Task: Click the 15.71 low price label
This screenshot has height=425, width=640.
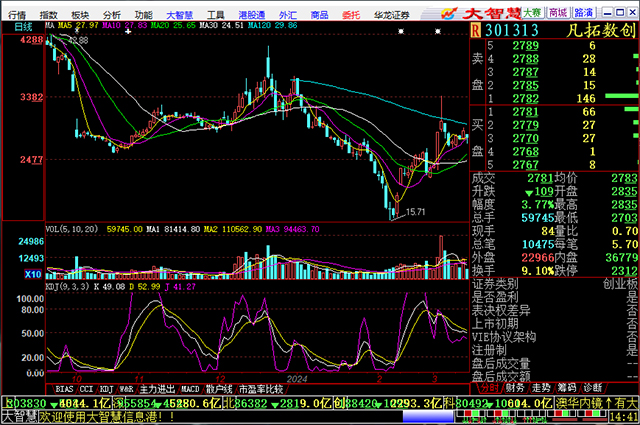Action: 416,212
